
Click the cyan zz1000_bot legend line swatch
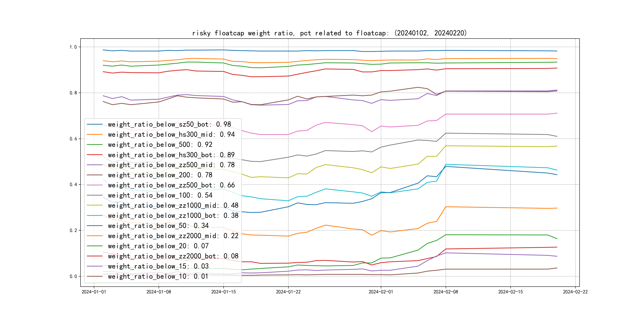[94, 215]
